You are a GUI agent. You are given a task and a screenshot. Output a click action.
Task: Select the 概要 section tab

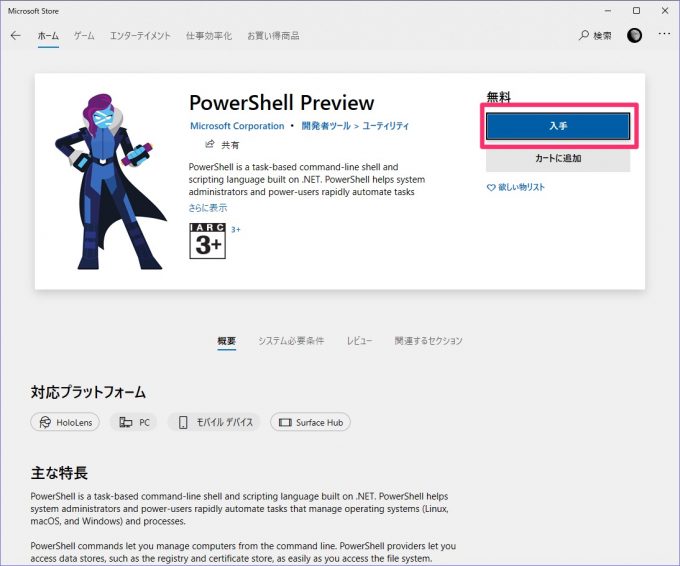coord(226,341)
